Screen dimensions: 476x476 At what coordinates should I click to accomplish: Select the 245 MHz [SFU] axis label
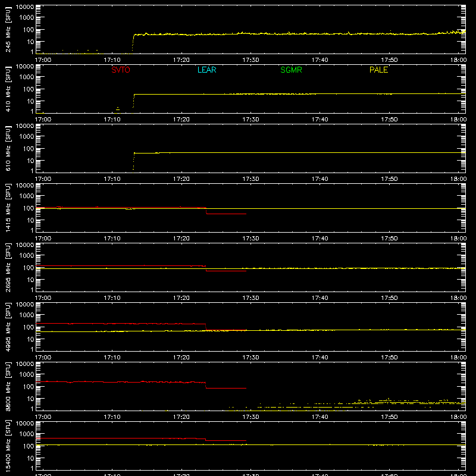click(8, 29)
